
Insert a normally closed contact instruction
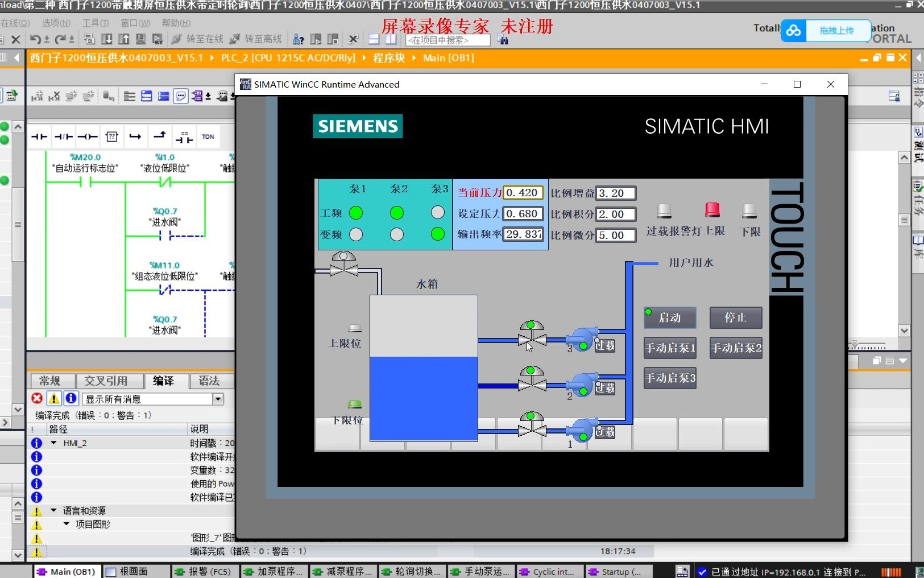coord(63,137)
